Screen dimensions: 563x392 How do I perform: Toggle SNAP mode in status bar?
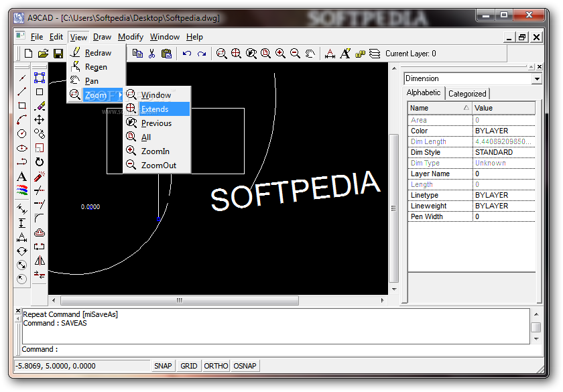163,366
